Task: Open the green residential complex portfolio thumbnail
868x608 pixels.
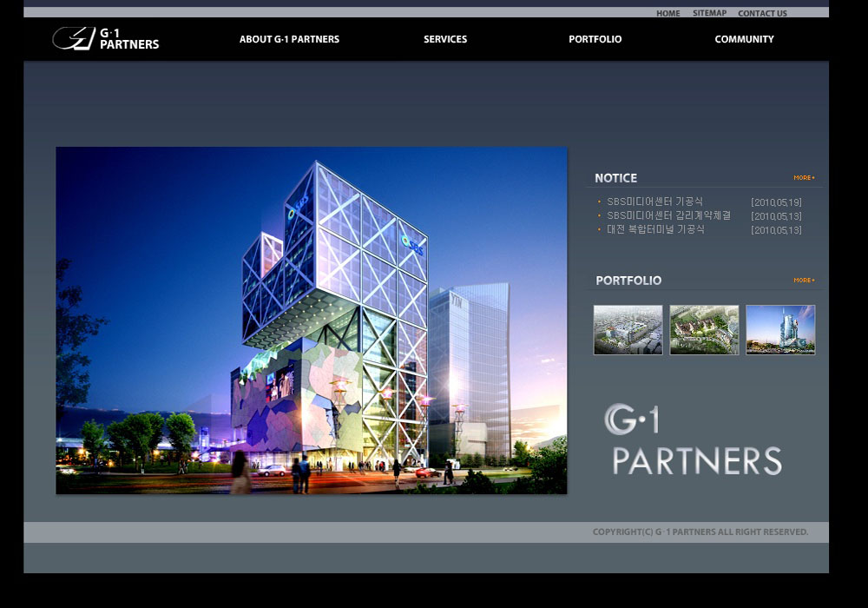Action: (704, 330)
